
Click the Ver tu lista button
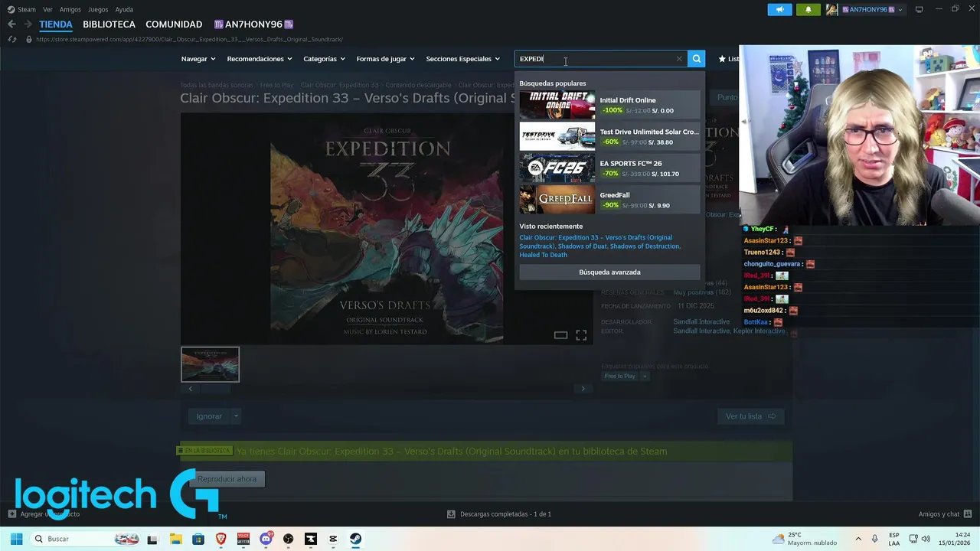[750, 416]
